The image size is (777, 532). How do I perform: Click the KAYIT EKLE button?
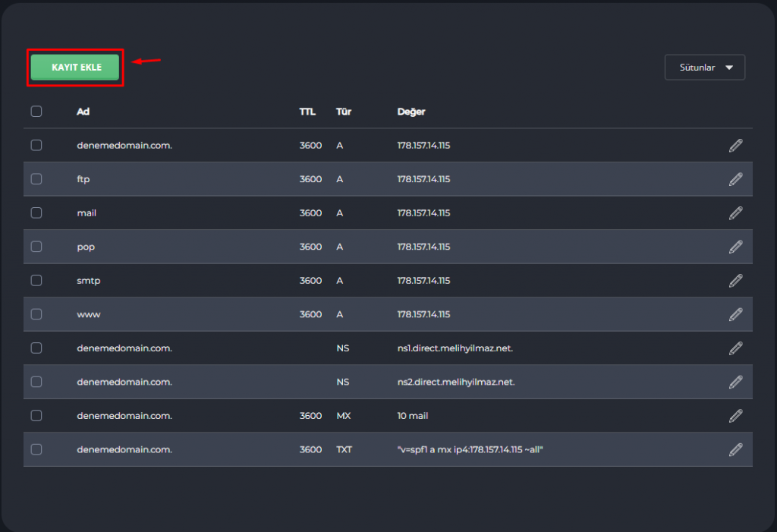[76, 68]
